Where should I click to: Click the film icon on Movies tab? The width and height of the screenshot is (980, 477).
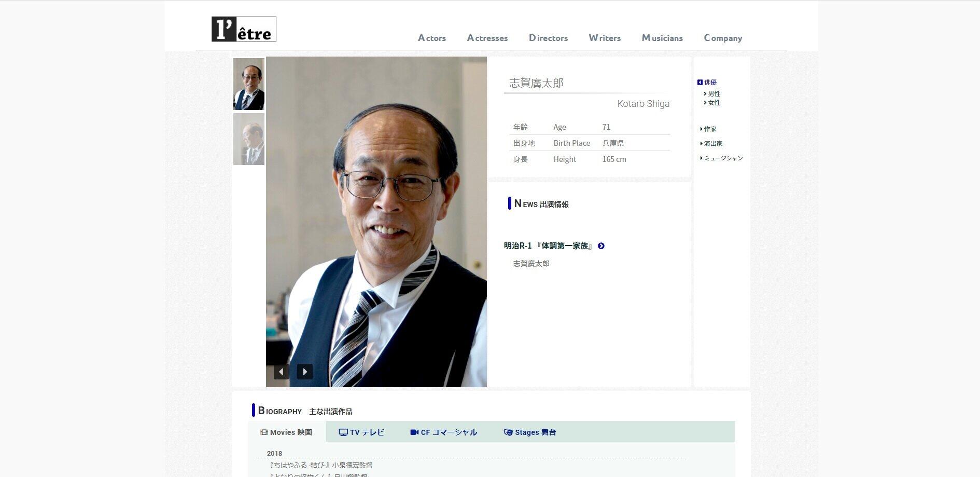tap(264, 432)
